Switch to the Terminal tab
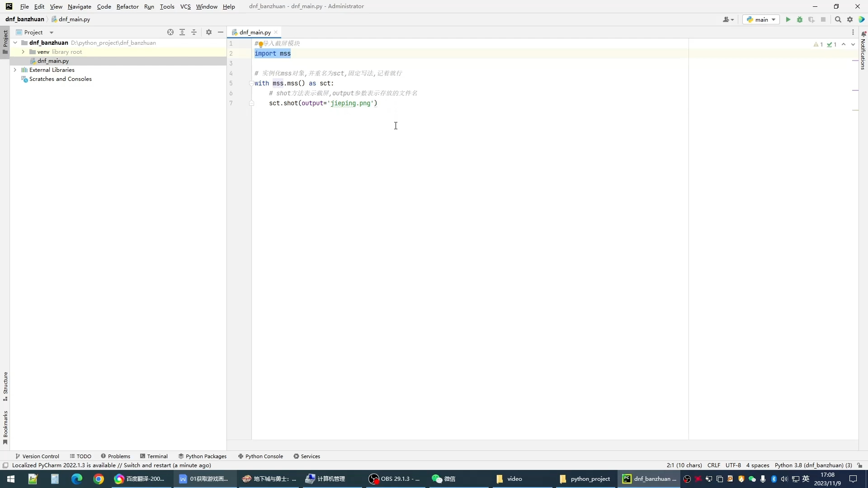This screenshot has height=488, width=868. [x=158, y=456]
